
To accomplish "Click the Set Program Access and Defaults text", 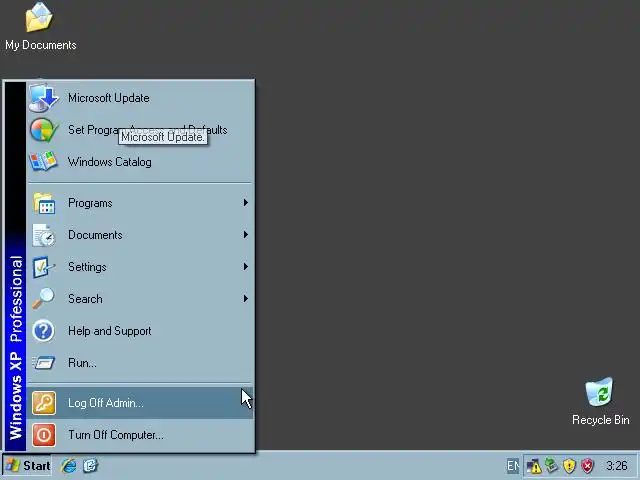I will (x=147, y=130).
